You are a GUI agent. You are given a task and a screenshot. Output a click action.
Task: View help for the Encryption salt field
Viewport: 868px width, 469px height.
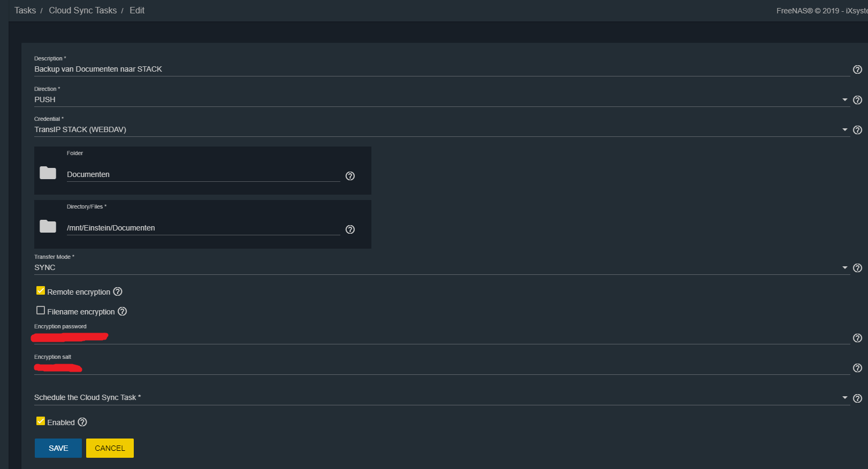pos(857,368)
